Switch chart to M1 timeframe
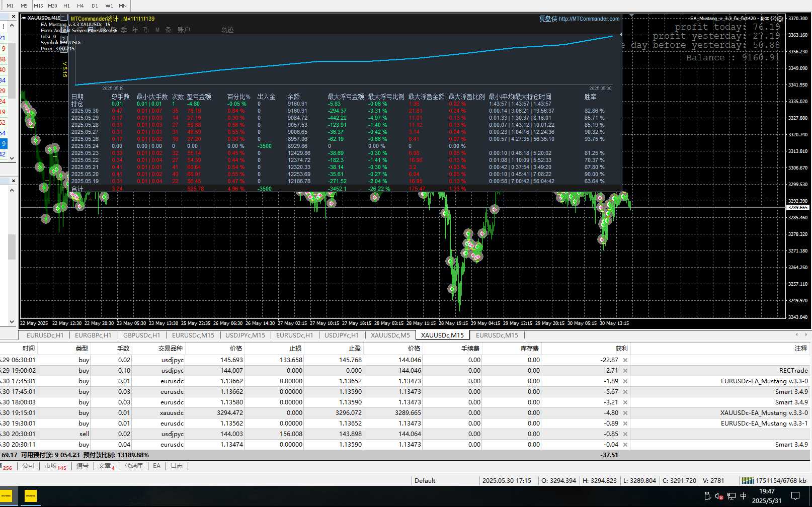 click(x=10, y=6)
